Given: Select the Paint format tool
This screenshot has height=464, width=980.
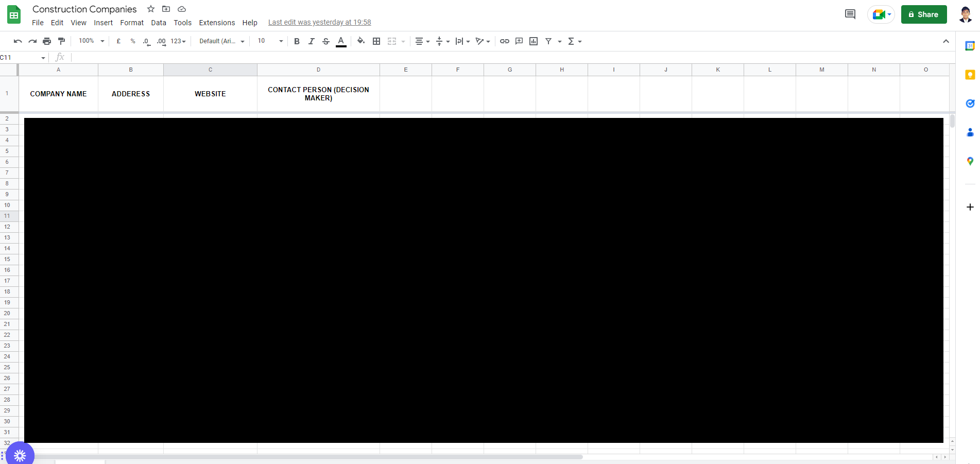Looking at the screenshot, I should (62, 41).
